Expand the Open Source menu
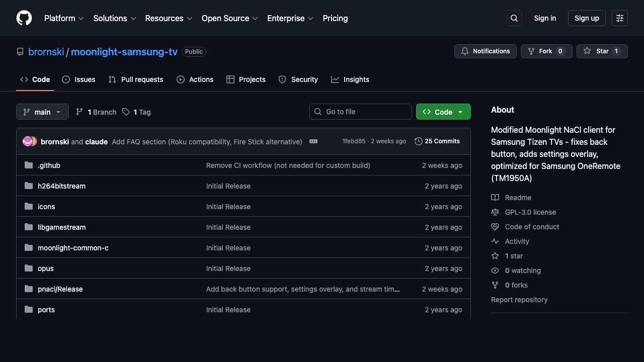The width and height of the screenshot is (644, 362). click(230, 18)
